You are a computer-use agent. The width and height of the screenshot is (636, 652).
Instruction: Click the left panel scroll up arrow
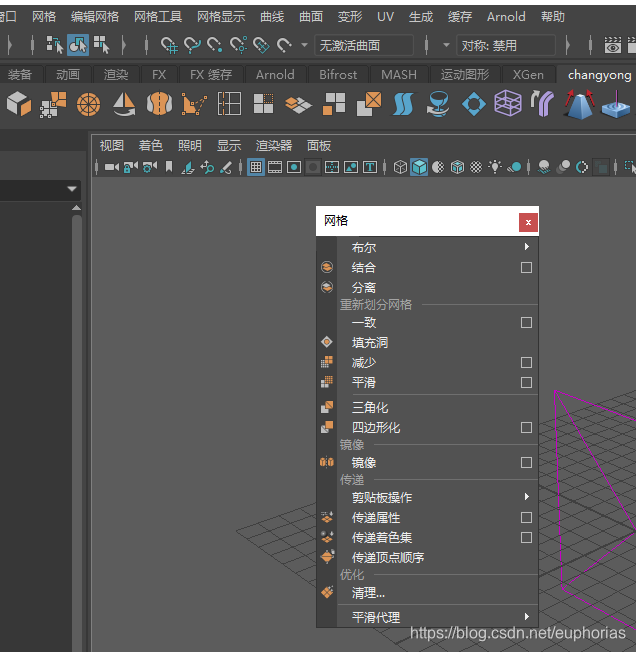(76, 207)
